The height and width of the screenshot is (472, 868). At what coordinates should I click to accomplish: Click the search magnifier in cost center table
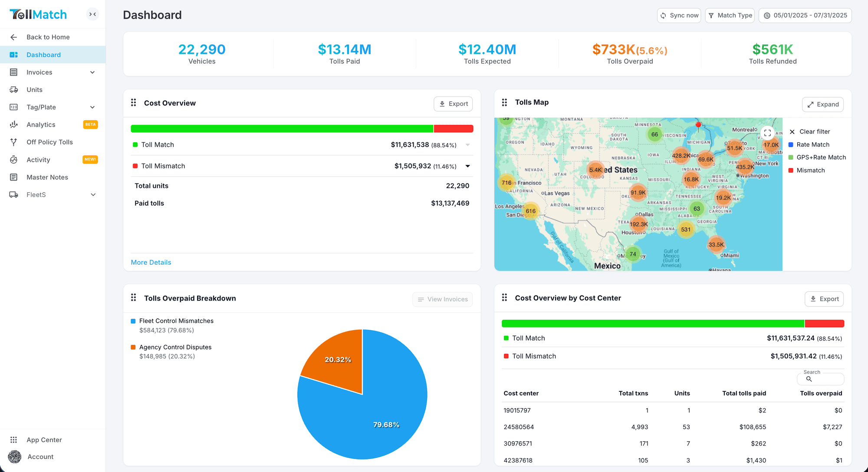click(809, 379)
